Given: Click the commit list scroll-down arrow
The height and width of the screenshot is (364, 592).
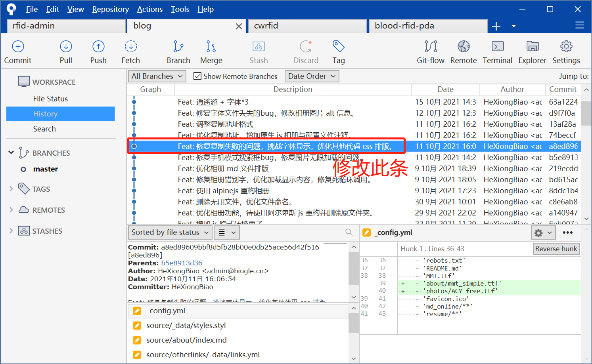Looking at the screenshot, I should click(x=586, y=219).
